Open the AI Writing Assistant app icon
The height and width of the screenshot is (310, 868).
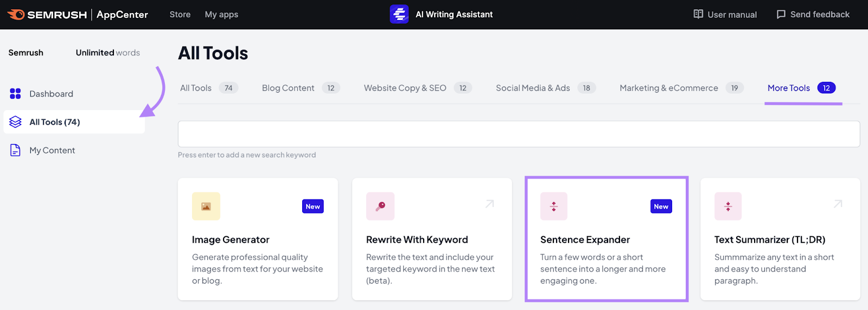point(399,15)
